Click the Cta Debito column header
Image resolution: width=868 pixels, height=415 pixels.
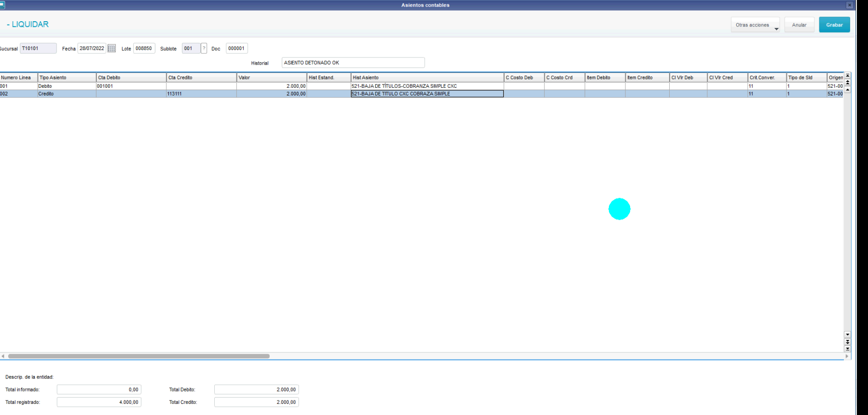(x=131, y=78)
